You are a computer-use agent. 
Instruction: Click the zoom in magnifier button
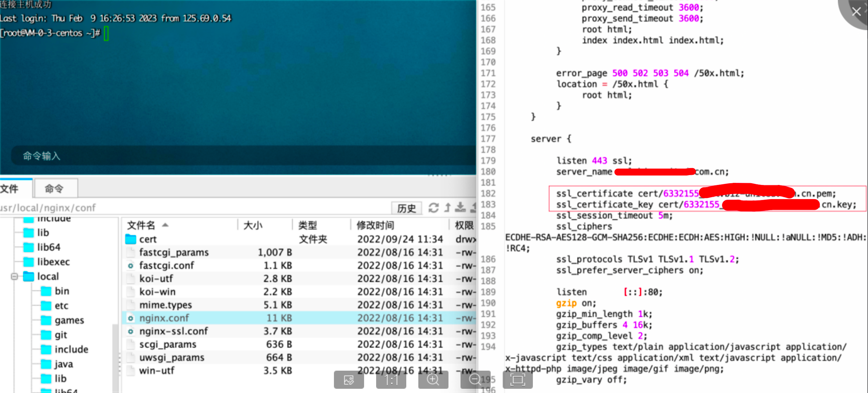(x=433, y=380)
